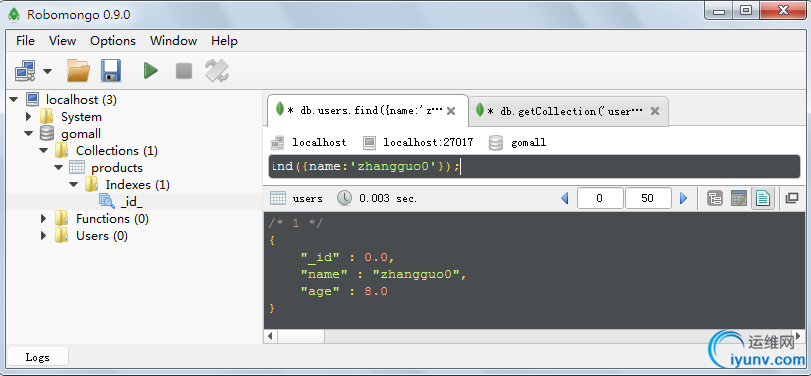Expand the Users (0) folder
The width and height of the screenshot is (811, 376).
tap(44, 236)
